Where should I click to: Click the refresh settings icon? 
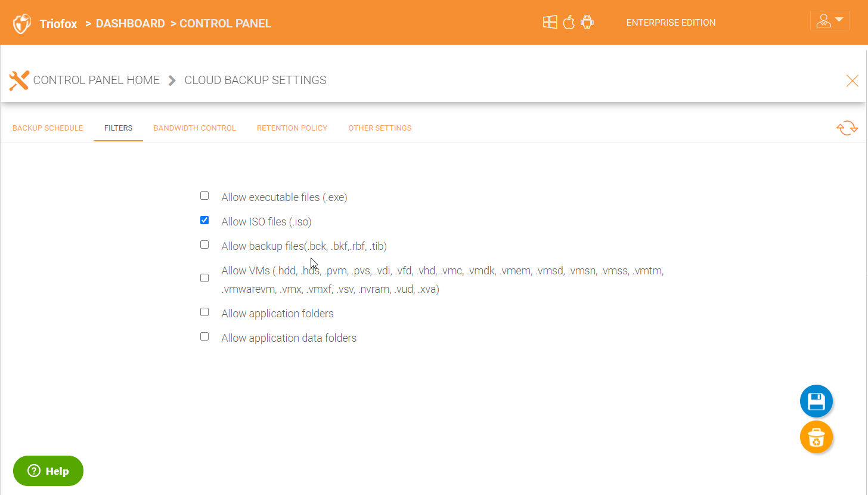[x=847, y=128]
